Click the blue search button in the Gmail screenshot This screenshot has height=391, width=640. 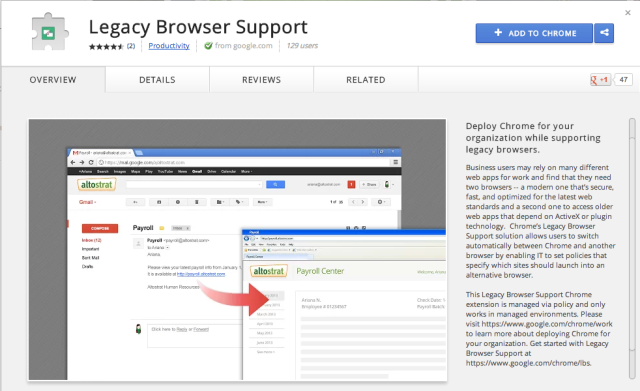pos(276,185)
